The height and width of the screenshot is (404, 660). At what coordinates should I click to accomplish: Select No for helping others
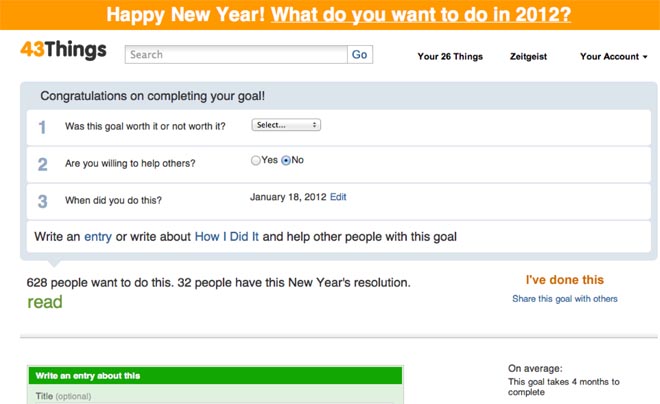(287, 160)
